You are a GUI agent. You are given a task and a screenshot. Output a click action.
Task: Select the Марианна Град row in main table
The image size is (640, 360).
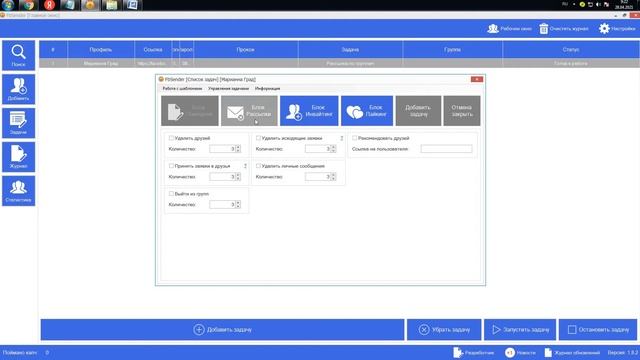pyautogui.click(x=339, y=63)
